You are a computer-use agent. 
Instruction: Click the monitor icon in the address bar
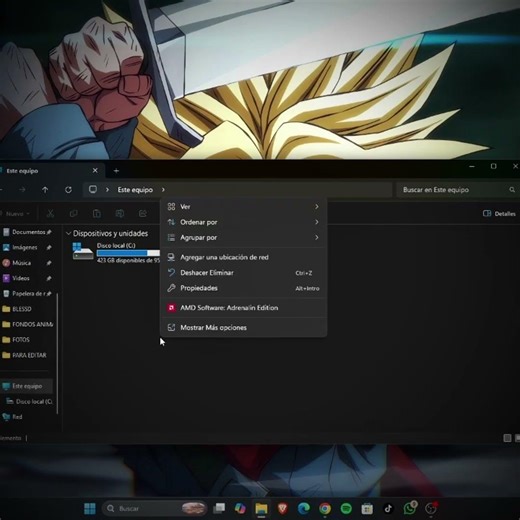[93, 189]
